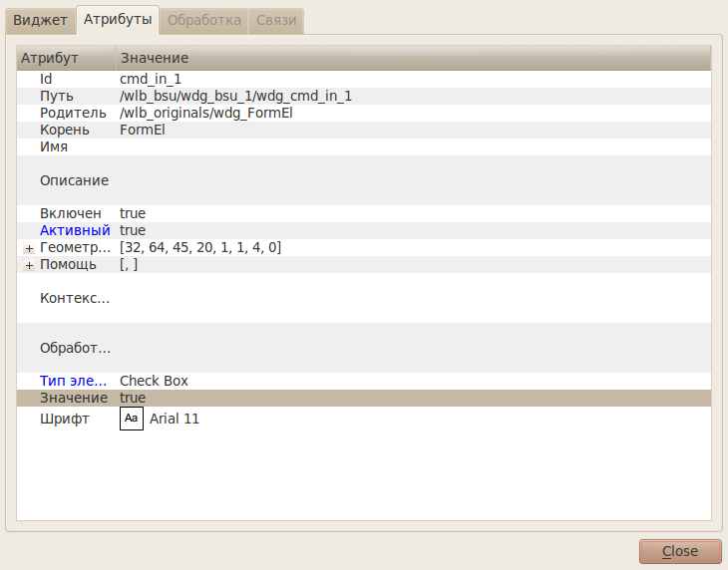Edit the Arial 11 font value

pos(175,419)
